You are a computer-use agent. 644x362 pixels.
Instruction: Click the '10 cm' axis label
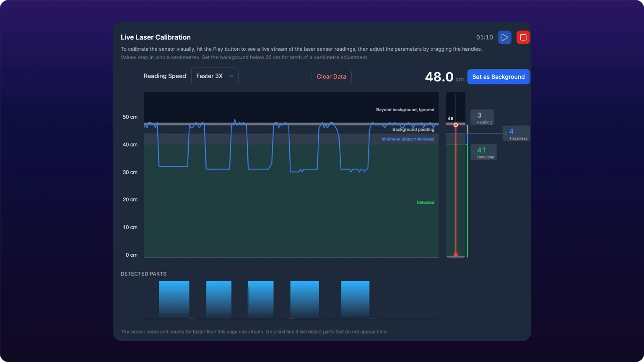(130, 227)
